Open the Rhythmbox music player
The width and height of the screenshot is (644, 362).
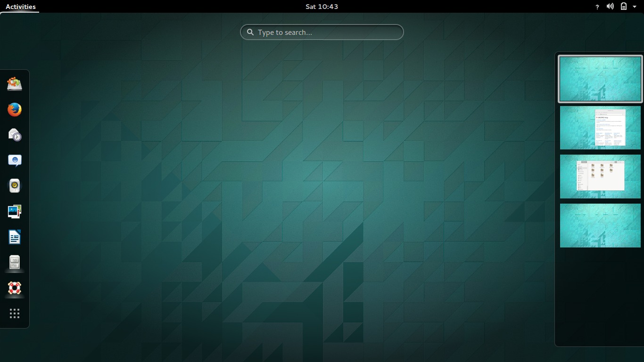14,186
